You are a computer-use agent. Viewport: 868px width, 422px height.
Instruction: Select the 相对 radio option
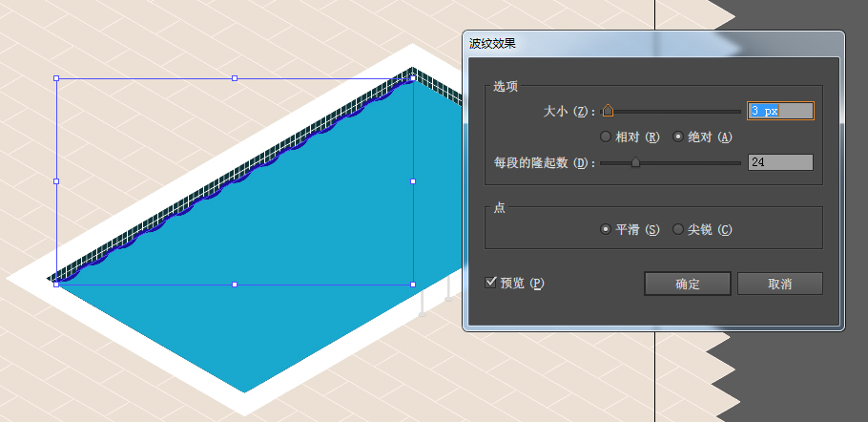coord(606,137)
